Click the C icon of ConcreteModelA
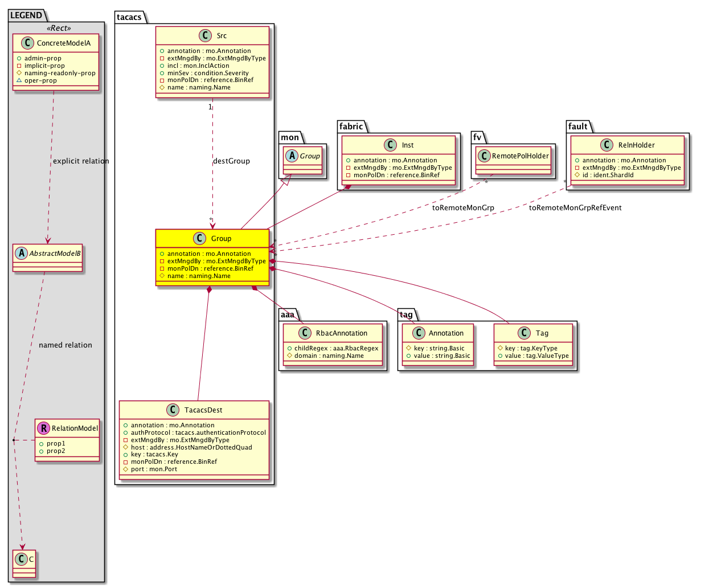 pyautogui.click(x=27, y=43)
